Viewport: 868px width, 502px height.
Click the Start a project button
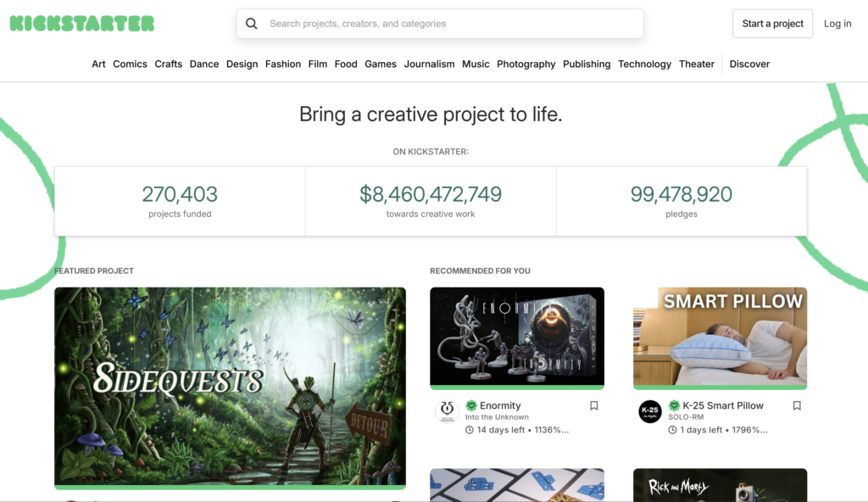point(772,23)
